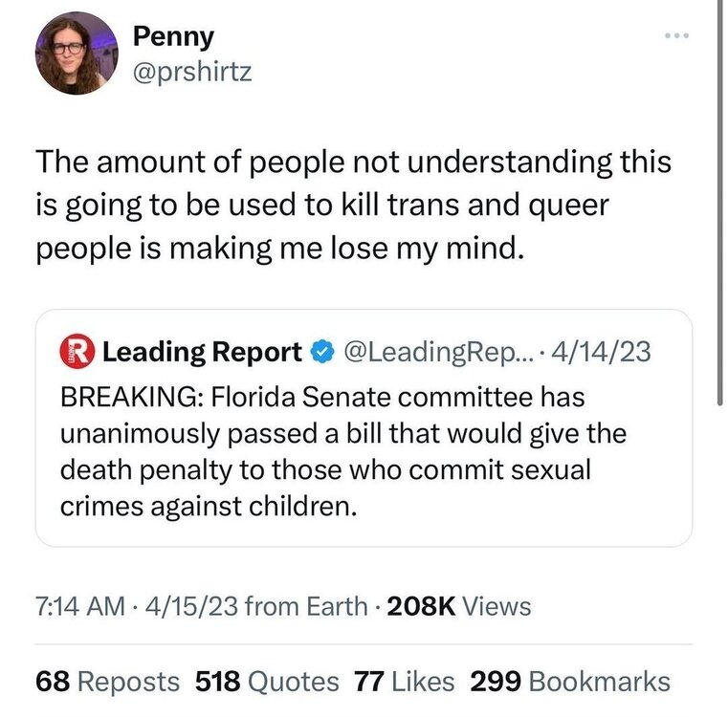Click the blue verified badge icon

[320, 353]
